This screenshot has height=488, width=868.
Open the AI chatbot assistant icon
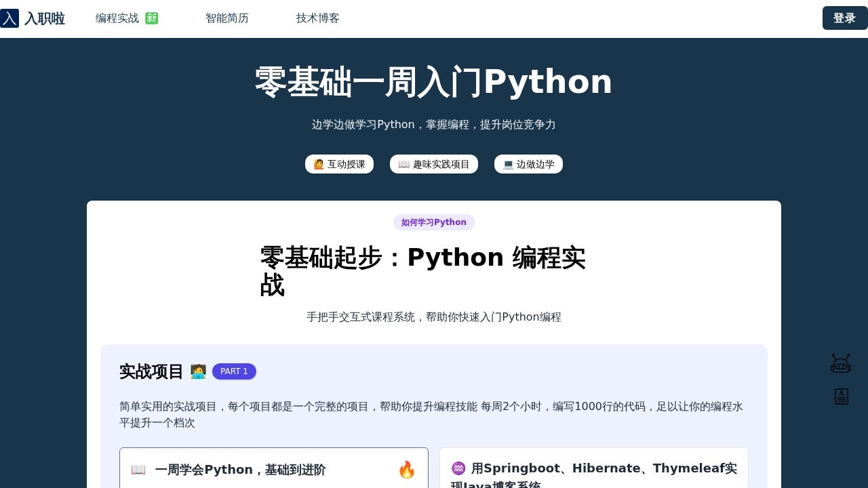click(x=841, y=363)
